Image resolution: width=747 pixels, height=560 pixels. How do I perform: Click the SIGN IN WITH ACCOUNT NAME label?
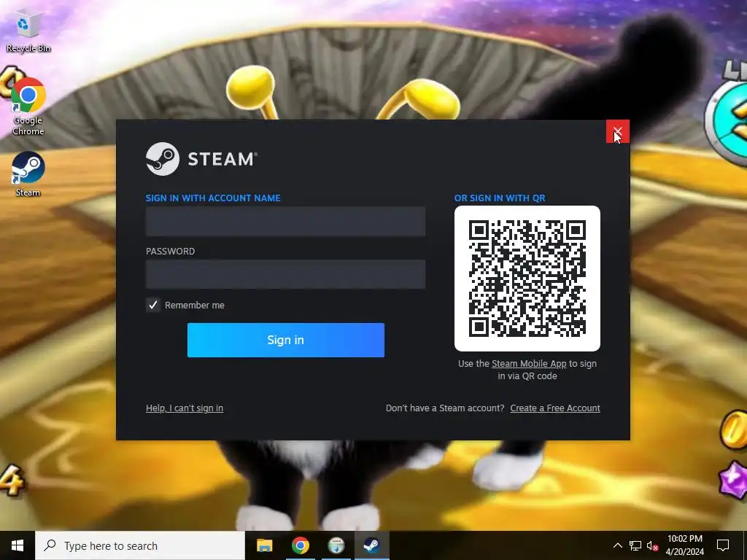pos(213,198)
